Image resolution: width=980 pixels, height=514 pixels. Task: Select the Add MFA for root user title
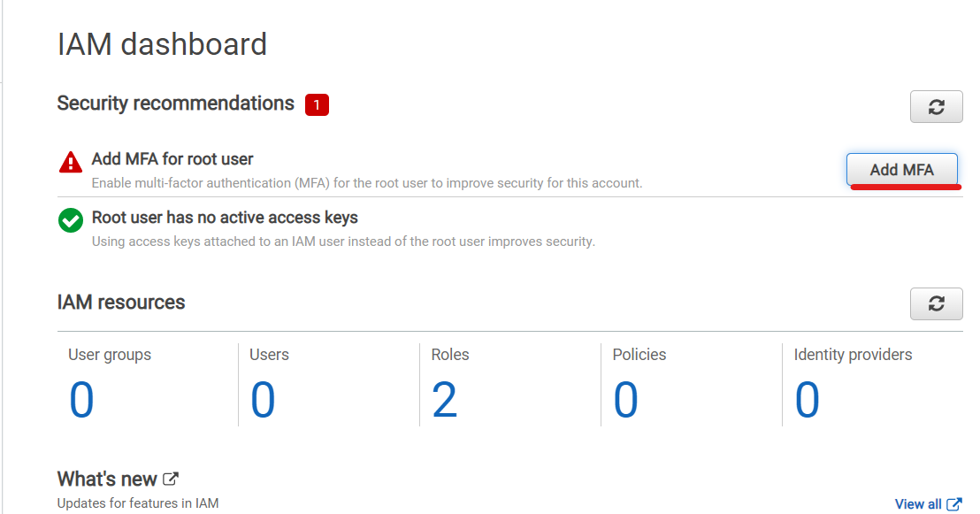tap(172, 159)
